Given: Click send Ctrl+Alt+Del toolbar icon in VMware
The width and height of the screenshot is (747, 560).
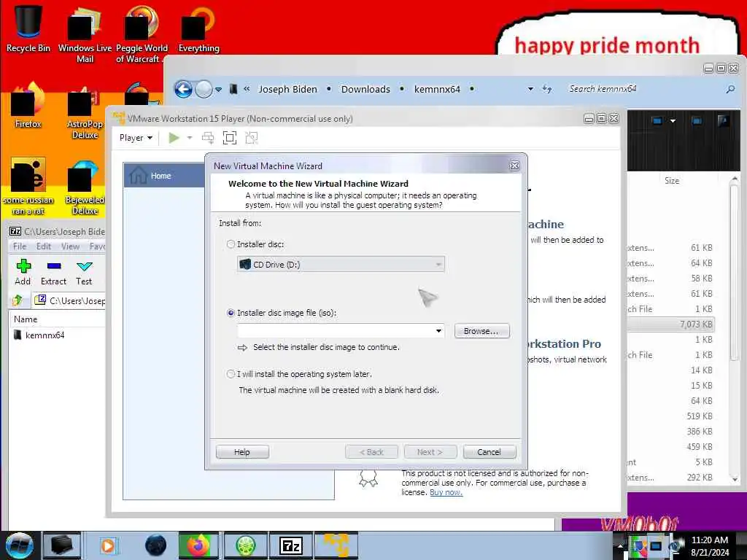Looking at the screenshot, I should coord(208,138).
